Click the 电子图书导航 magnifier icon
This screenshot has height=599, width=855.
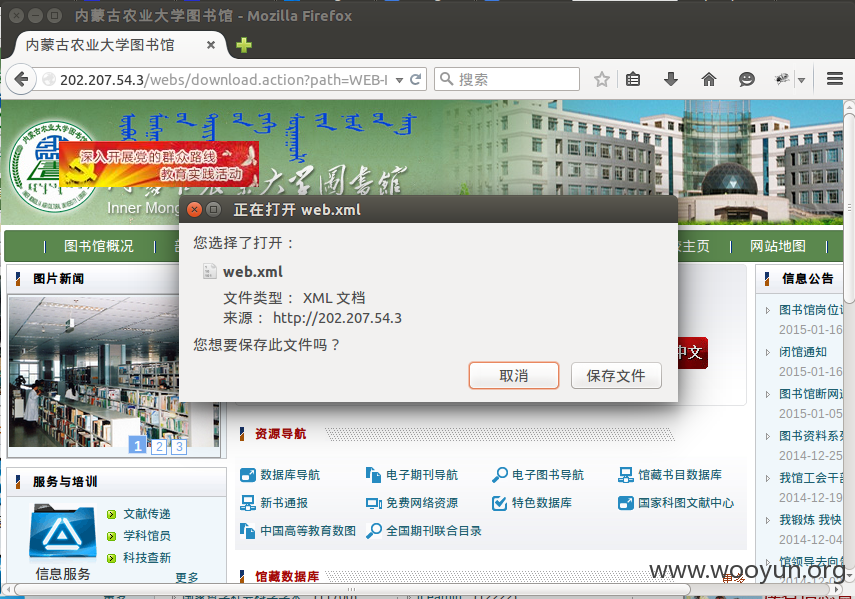499,475
